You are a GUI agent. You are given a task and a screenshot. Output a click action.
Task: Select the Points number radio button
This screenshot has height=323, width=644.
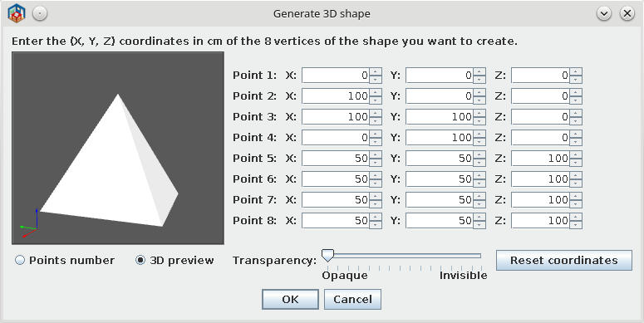pyautogui.click(x=20, y=260)
